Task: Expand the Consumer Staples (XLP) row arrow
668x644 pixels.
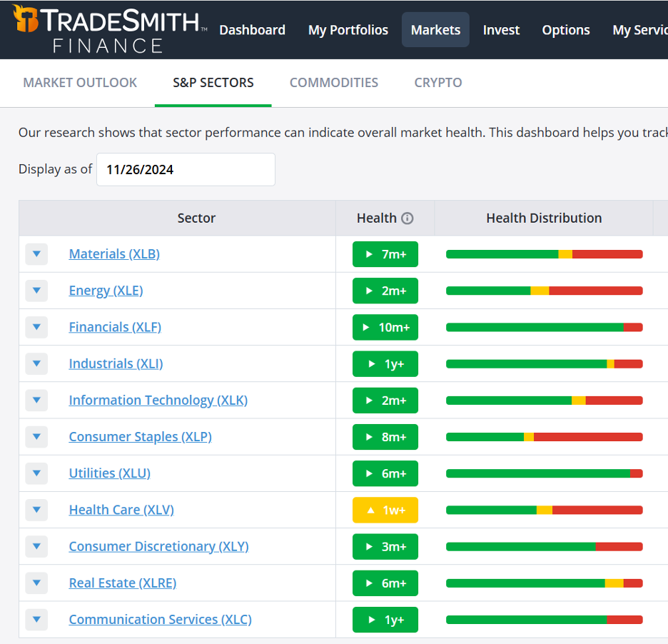Action: [x=36, y=437]
